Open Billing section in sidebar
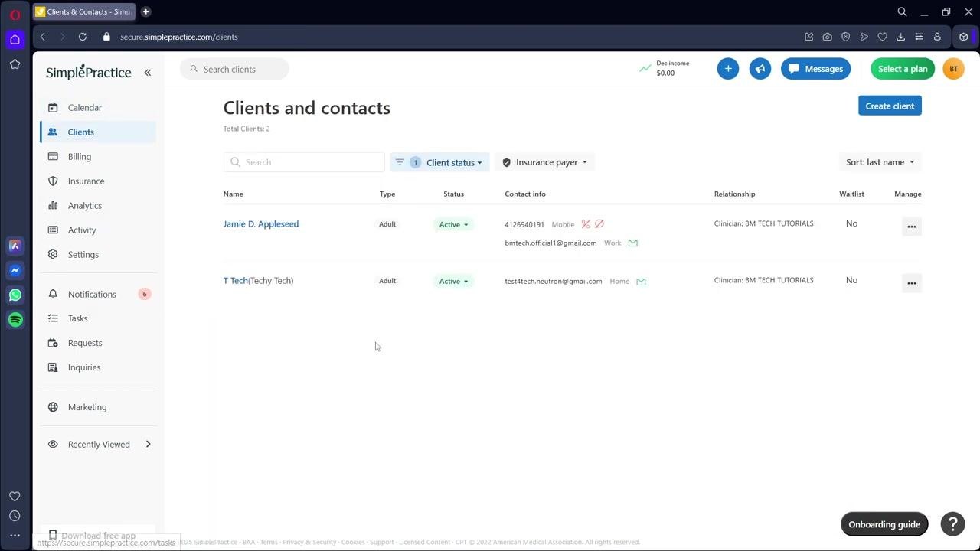This screenshot has height=551, width=980. click(98, 157)
